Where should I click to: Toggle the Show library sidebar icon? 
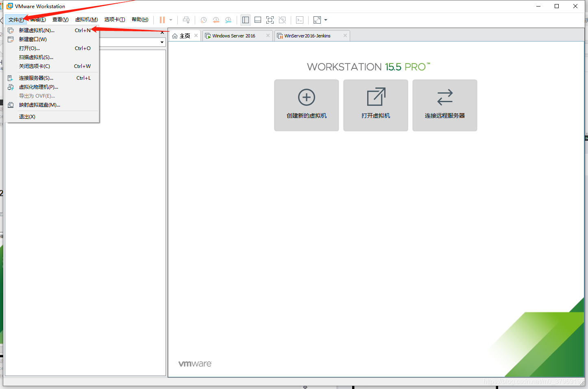tap(246, 20)
